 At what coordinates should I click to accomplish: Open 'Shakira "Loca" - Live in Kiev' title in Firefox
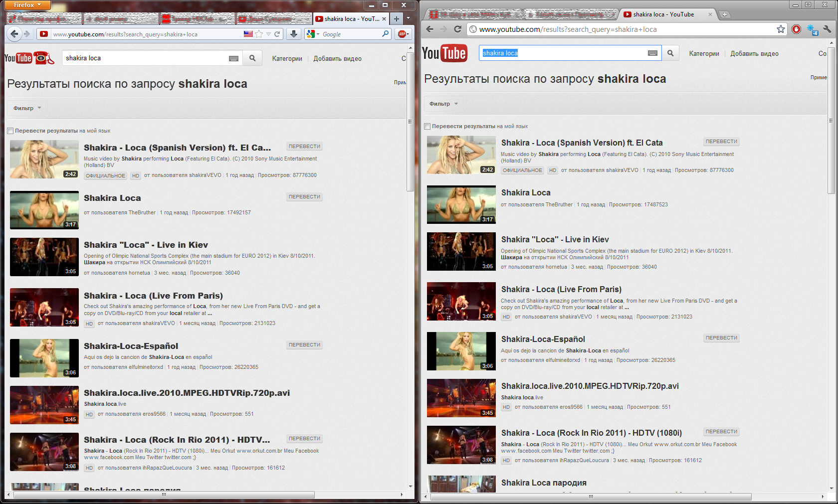[146, 245]
